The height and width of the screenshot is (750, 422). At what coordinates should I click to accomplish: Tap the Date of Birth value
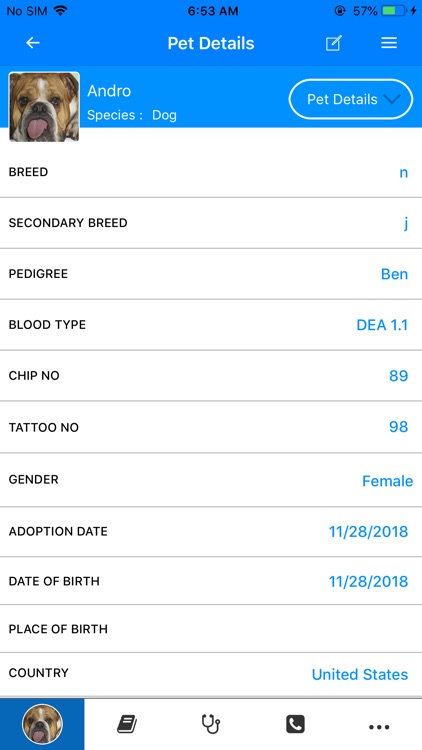click(368, 582)
